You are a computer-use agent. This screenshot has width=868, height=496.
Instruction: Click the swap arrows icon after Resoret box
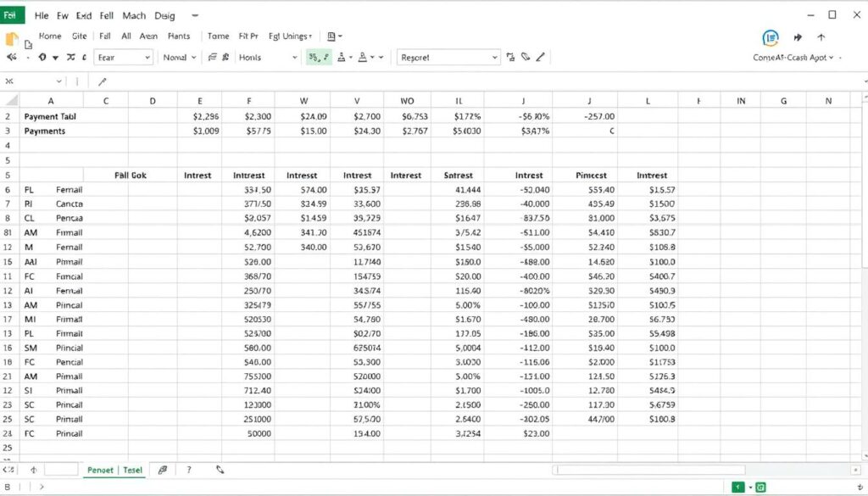point(510,57)
